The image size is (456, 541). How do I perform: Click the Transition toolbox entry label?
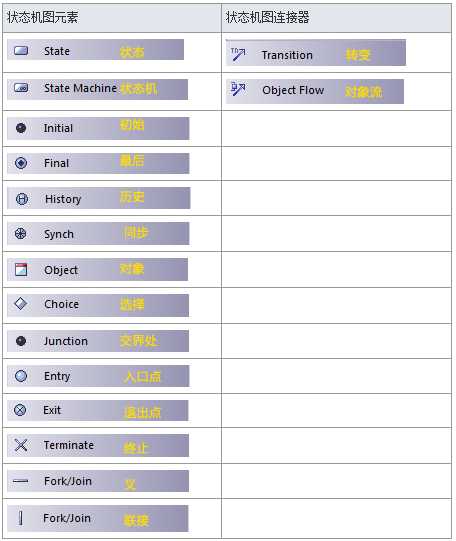287,55
